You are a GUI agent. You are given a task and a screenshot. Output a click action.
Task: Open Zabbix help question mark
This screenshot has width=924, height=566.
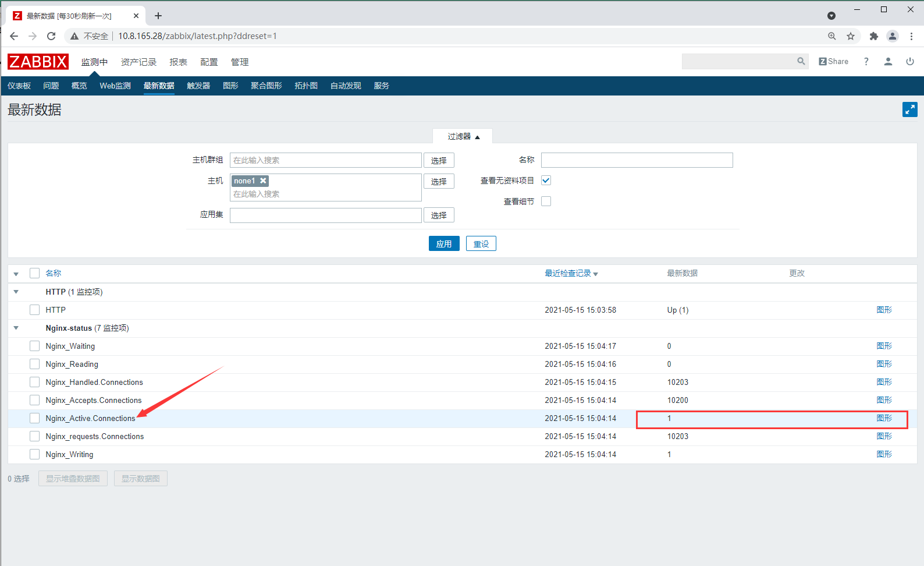point(866,61)
